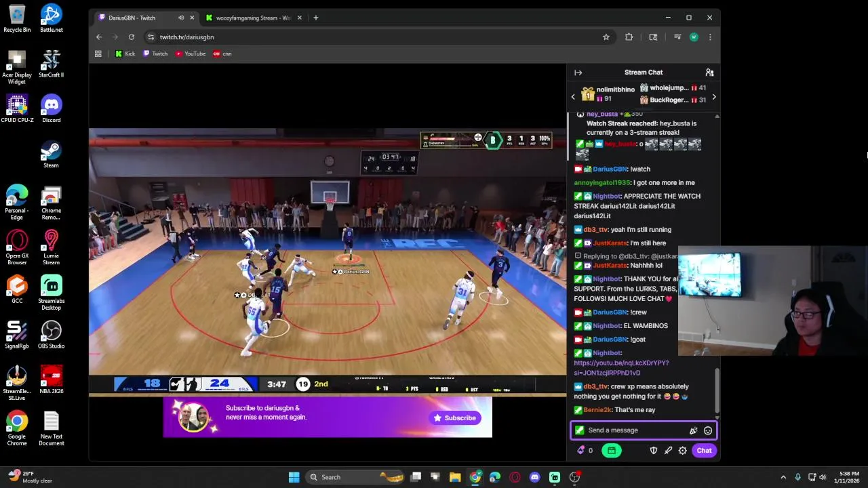Open the YouTube bookmark

(x=190, y=54)
